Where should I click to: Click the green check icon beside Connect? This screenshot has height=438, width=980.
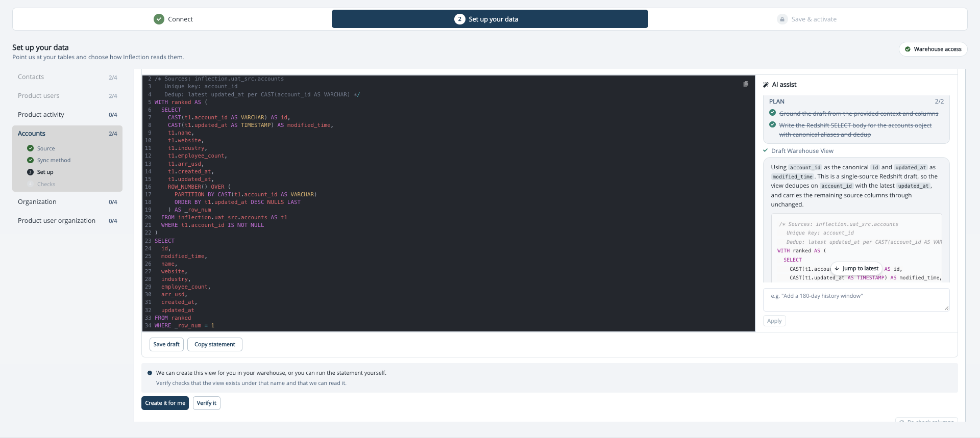(x=159, y=19)
